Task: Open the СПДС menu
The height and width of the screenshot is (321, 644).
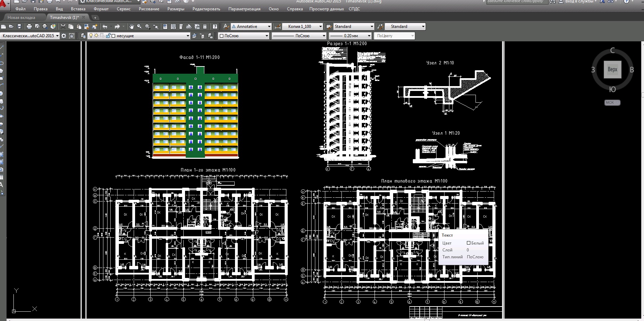Action: tap(354, 9)
